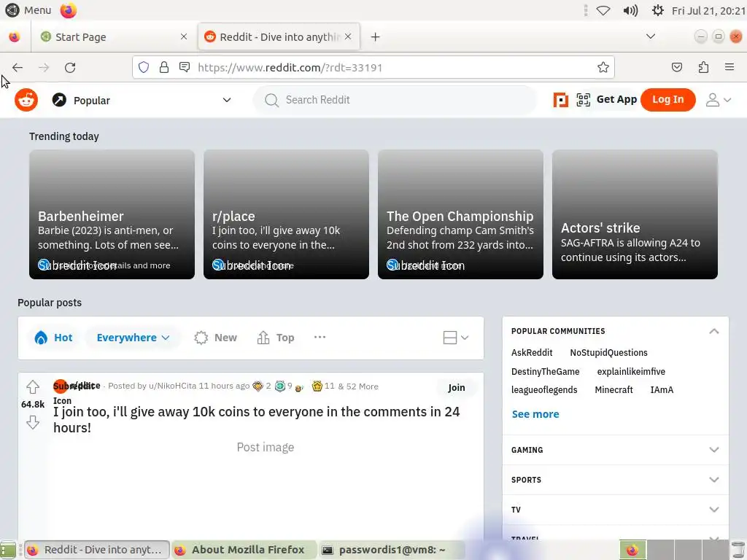Select the Reddit - Dive into anything tab
Image resolution: width=747 pixels, height=560 pixels.
click(279, 36)
